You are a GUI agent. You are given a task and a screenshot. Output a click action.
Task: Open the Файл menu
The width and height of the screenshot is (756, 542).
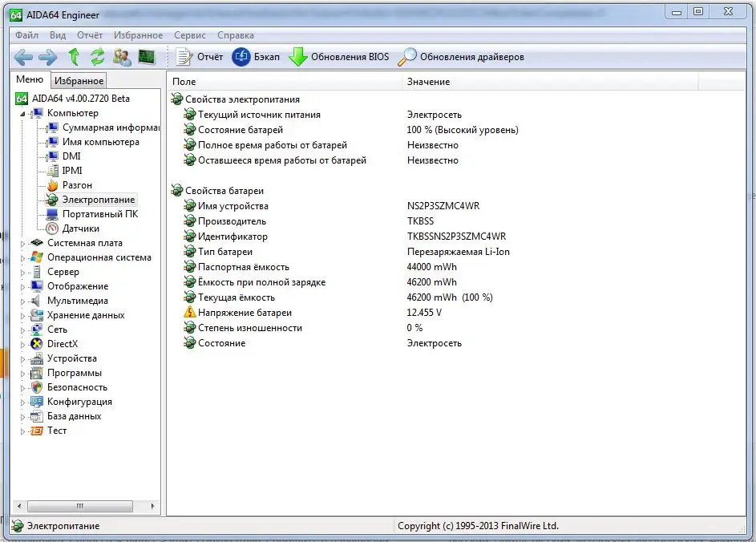point(26,35)
